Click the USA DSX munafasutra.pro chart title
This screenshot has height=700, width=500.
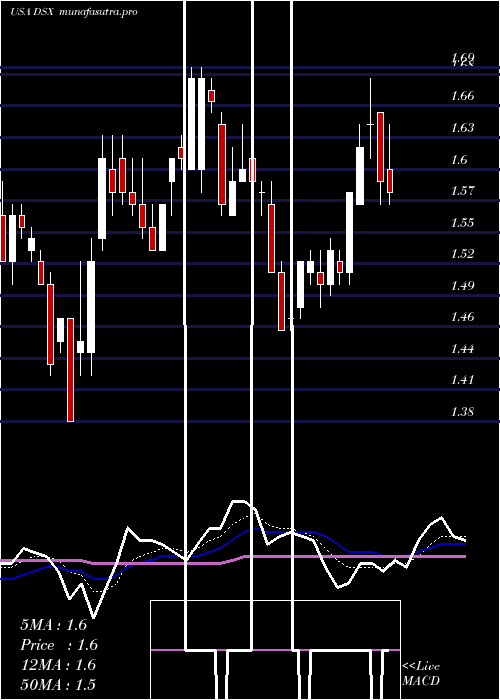(74, 12)
